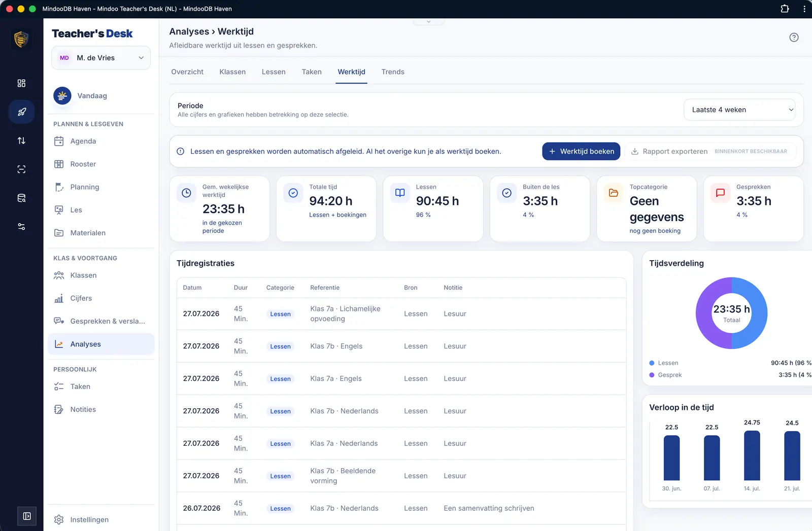The height and width of the screenshot is (531, 812).
Task: Click the sliders settings icon in rail
Action: [x=21, y=227]
